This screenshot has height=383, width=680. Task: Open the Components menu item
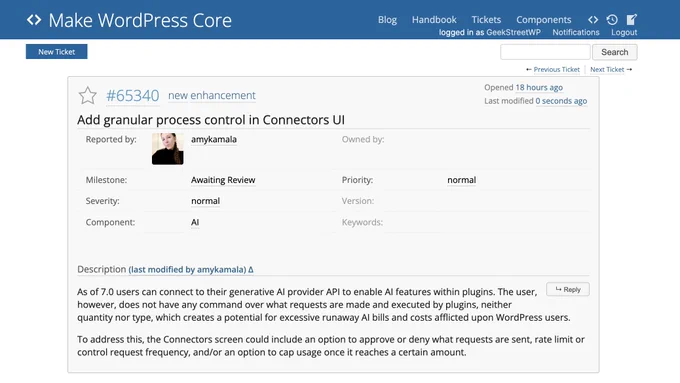pos(543,20)
